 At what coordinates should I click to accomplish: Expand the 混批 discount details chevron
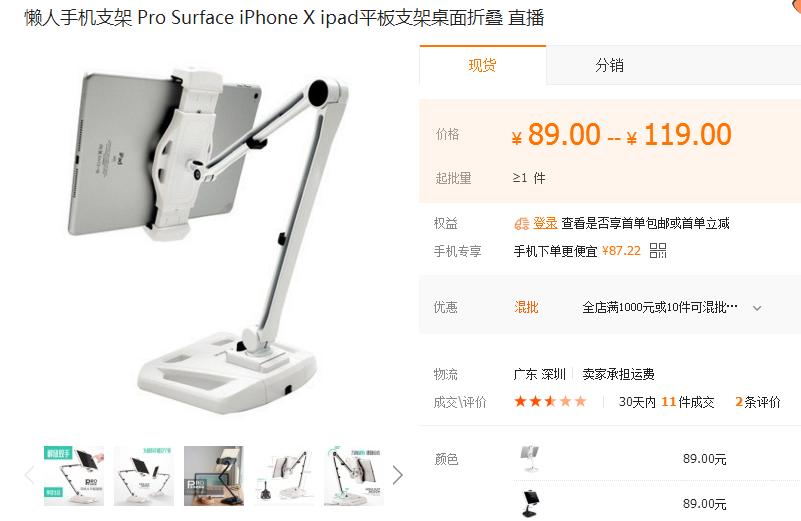coord(757,308)
